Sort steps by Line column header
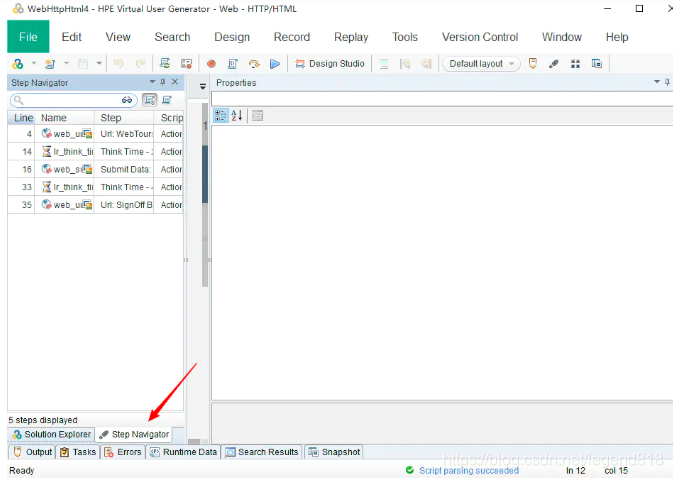Image resolution: width=673 pixels, height=478 pixels. pyautogui.click(x=21, y=118)
